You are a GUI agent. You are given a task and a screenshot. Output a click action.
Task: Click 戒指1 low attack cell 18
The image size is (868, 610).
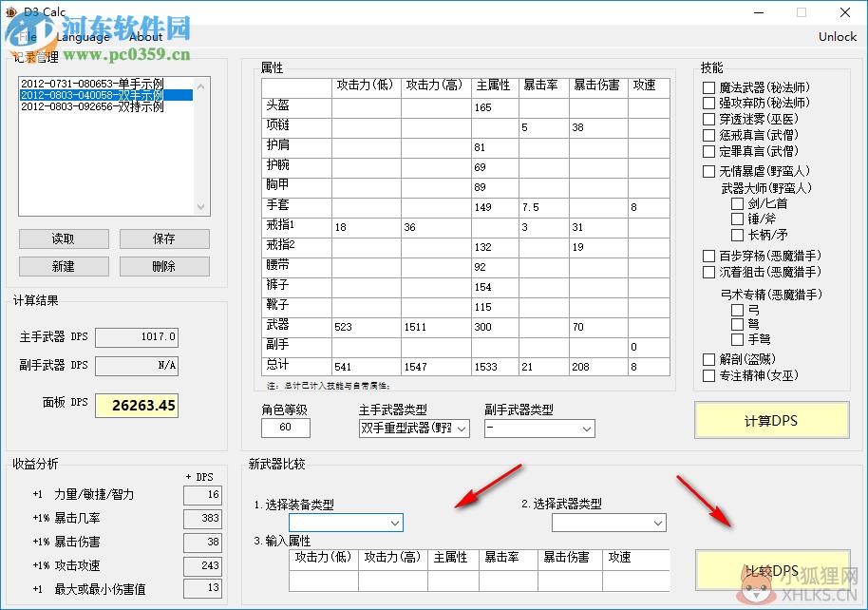(x=367, y=227)
